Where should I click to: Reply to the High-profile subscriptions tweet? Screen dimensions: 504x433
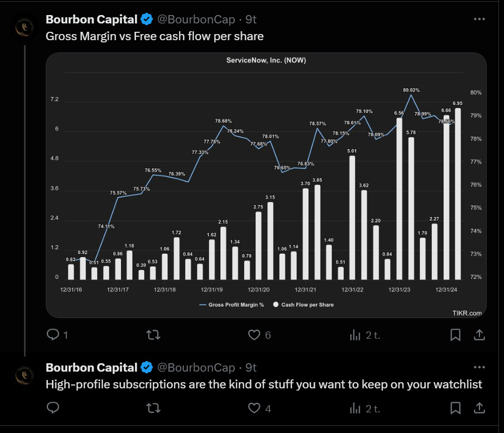[x=54, y=408]
